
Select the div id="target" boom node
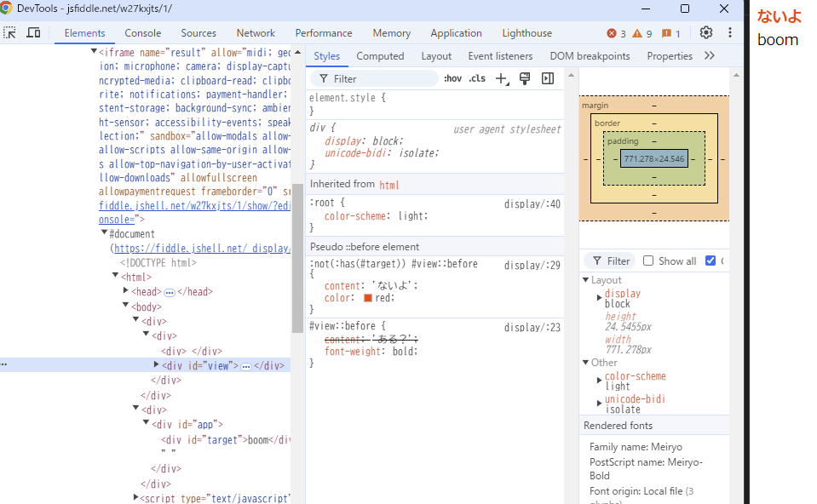[225, 440]
